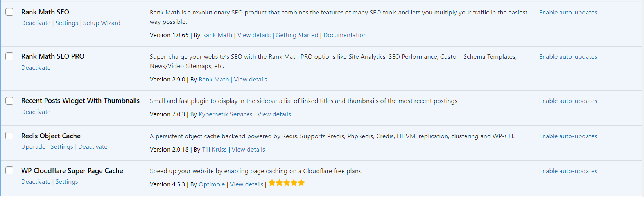Open Till Krüss author link
This screenshot has width=644, height=197.
(214, 150)
